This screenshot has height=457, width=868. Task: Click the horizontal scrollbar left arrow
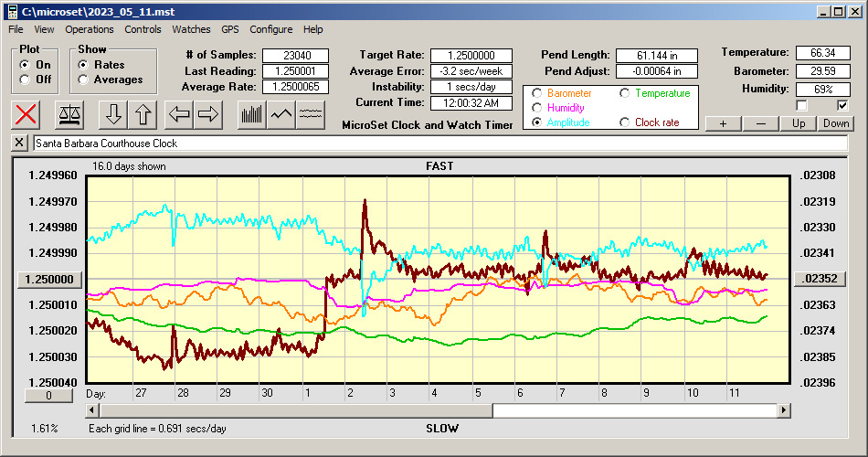(x=92, y=410)
